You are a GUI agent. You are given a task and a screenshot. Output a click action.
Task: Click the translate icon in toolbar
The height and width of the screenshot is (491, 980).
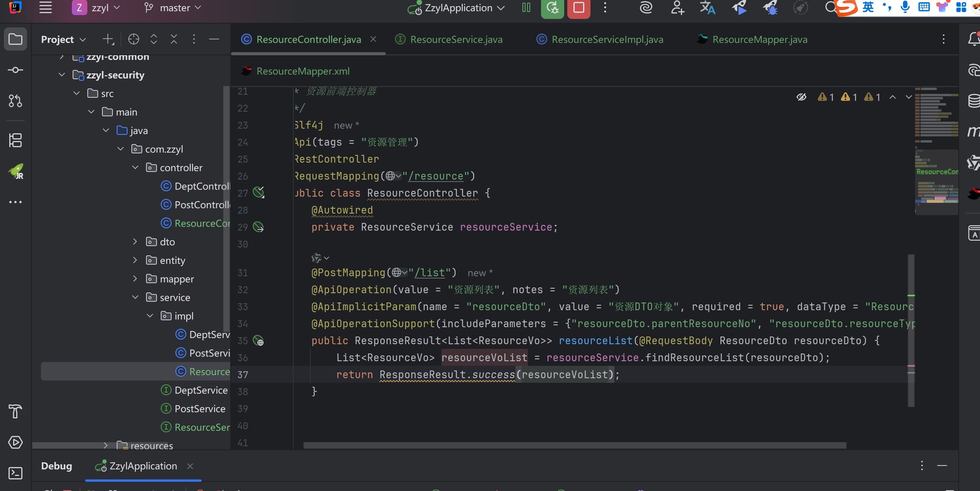click(707, 8)
